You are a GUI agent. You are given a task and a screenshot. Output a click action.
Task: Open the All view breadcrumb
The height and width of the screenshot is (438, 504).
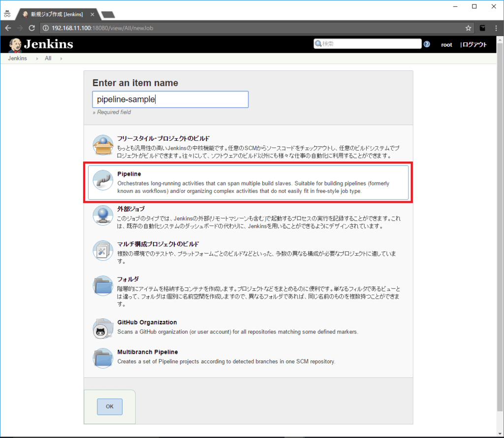48,59
